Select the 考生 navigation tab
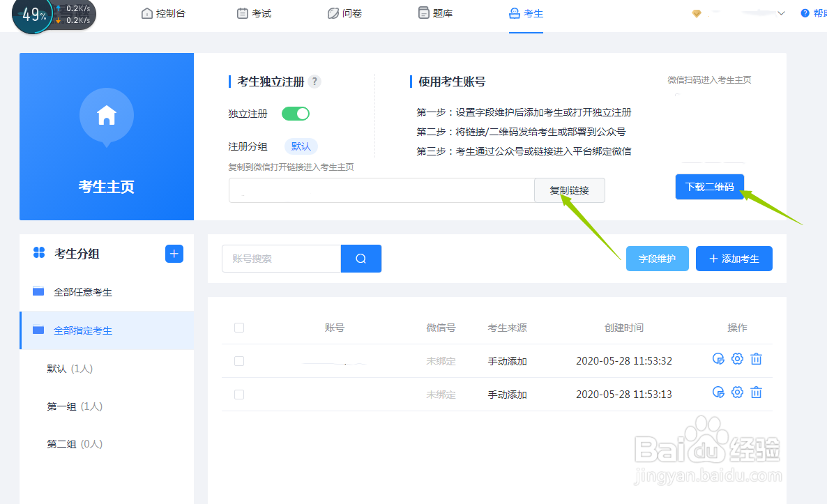This screenshot has height=504, width=827. tap(526, 13)
